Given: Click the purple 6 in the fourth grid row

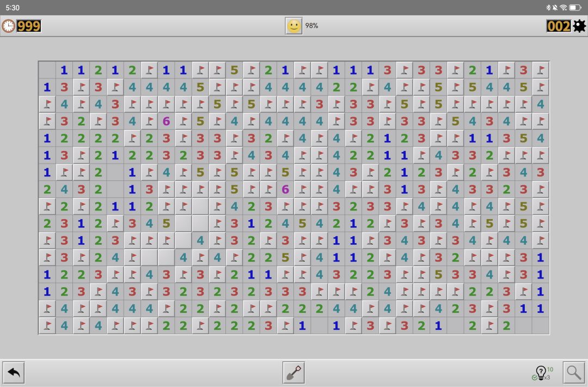Looking at the screenshot, I should [x=166, y=121].
